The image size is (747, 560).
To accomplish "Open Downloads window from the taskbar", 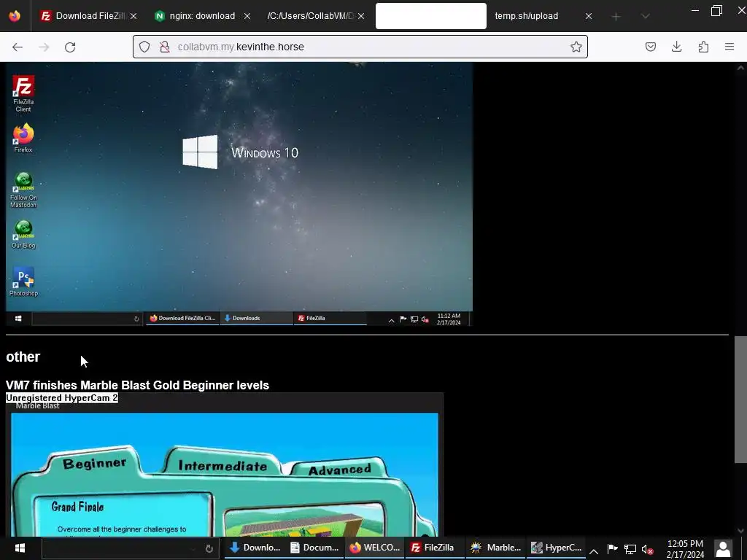I will click(255, 548).
